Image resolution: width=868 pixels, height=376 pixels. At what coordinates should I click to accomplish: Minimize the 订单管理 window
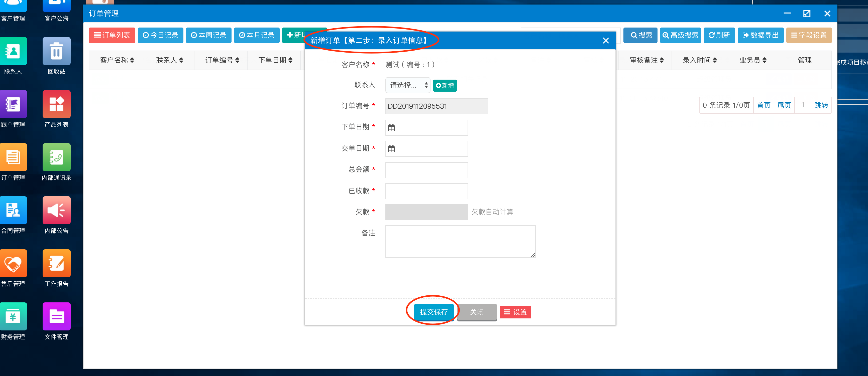pos(787,14)
